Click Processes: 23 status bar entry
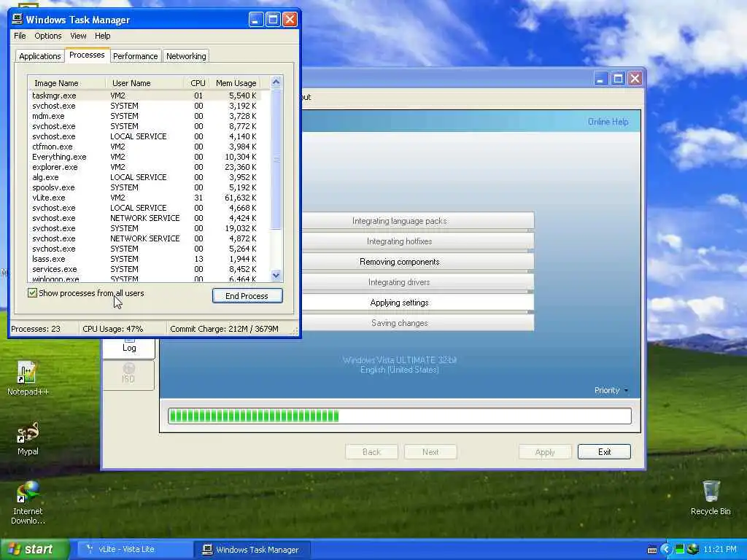 [x=35, y=329]
